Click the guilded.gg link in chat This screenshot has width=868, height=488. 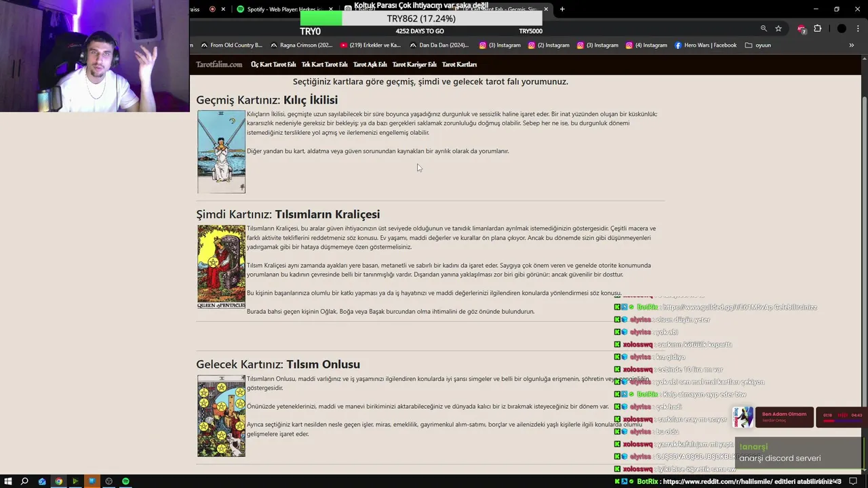tap(739, 307)
